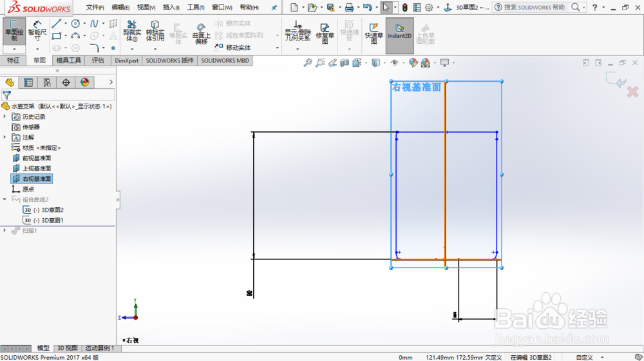Click the 移动实体 move entities tool
The height and width of the screenshot is (361, 644).
233,48
